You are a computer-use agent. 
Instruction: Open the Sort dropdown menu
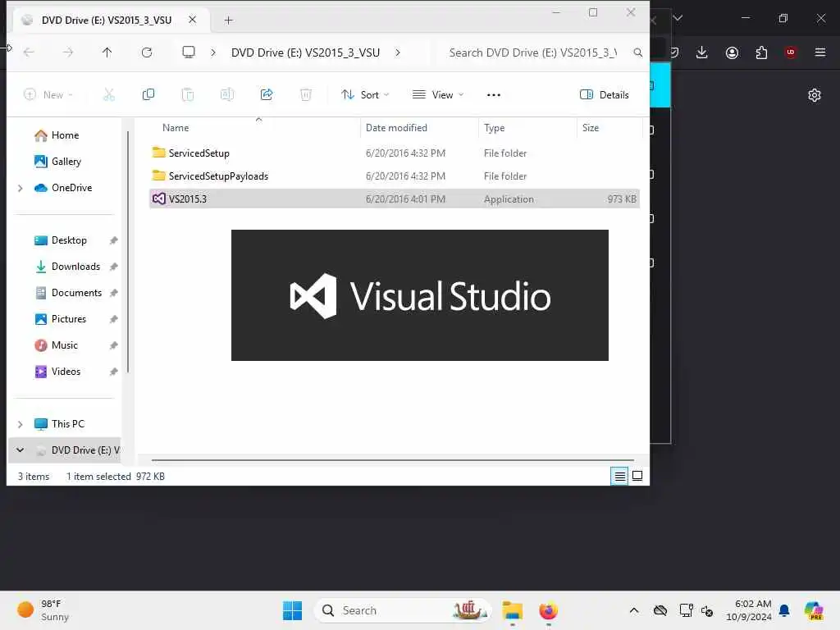click(365, 95)
